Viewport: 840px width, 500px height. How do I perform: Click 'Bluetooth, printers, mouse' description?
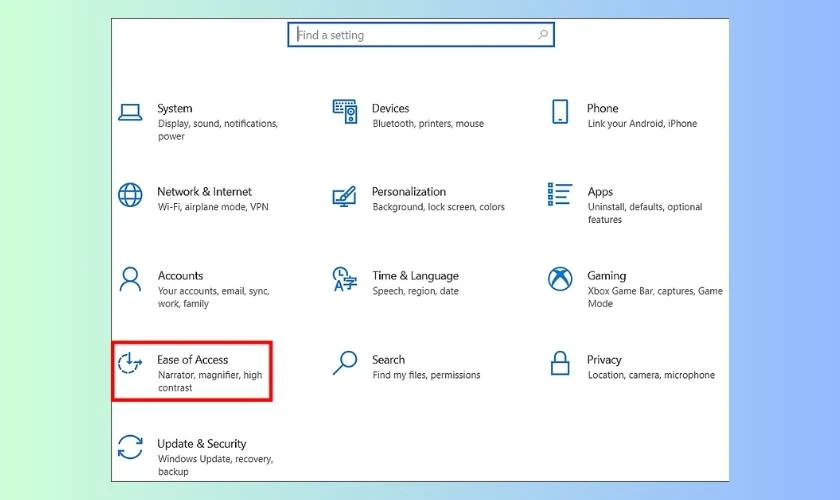click(428, 124)
